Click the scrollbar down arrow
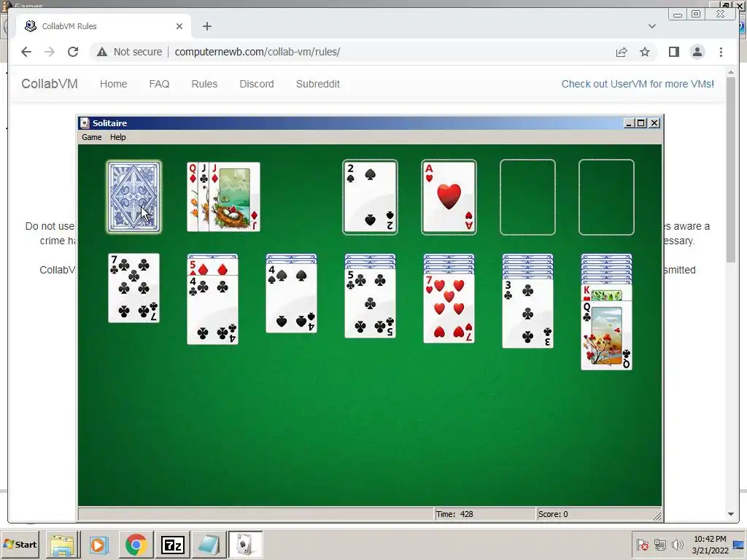 (x=731, y=514)
